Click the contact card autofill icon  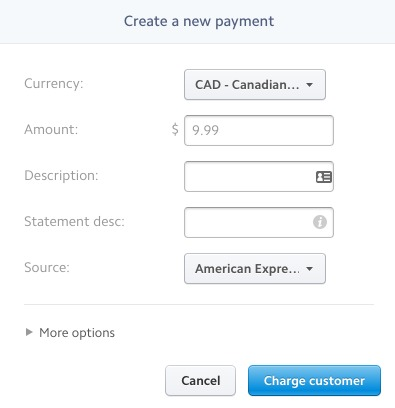point(324,177)
